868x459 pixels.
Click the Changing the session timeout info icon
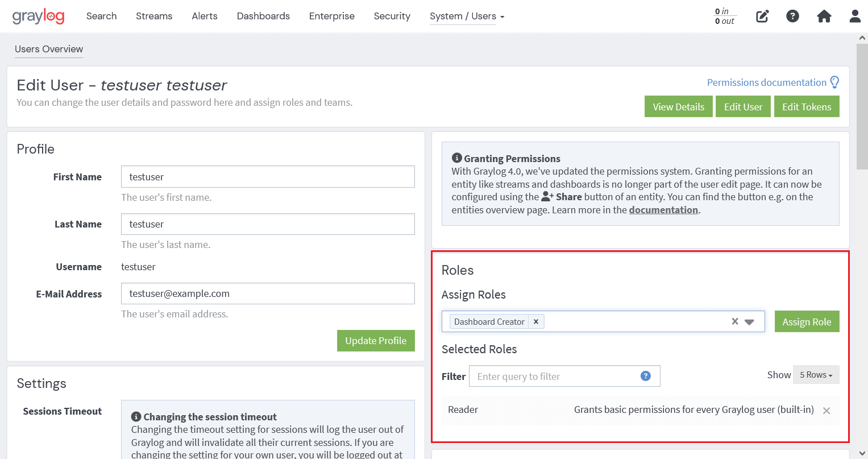click(x=136, y=416)
